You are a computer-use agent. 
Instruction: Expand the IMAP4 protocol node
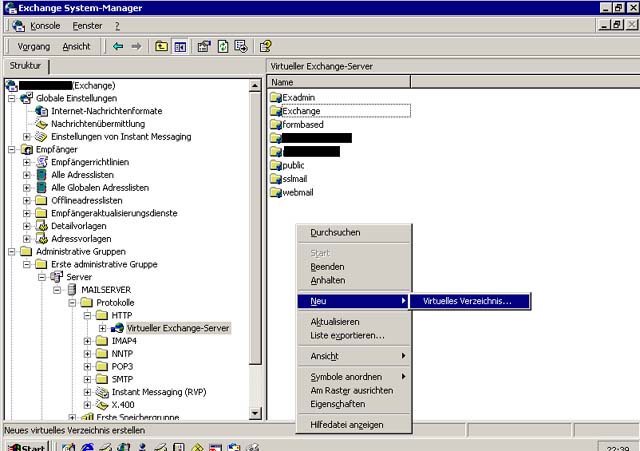87,341
